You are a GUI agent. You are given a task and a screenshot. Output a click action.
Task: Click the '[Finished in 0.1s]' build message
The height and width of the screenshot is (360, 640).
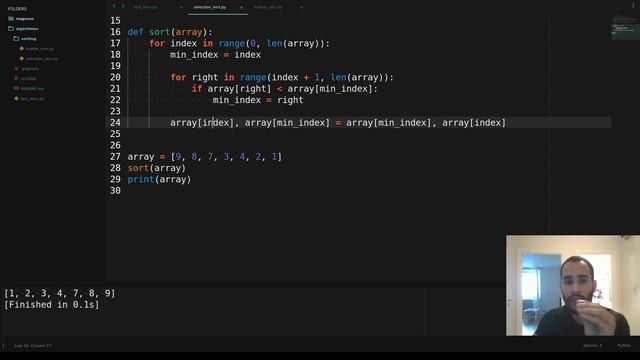tap(51, 305)
